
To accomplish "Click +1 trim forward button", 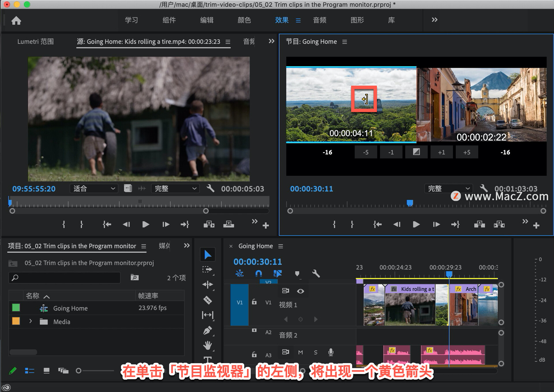I will (x=441, y=152).
